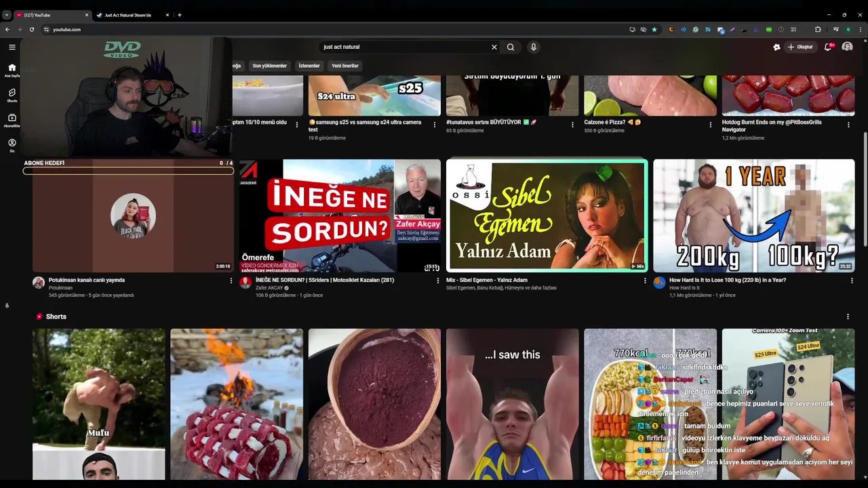Image resolution: width=868 pixels, height=488 pixels.
Task: Open the tab search dropdown arrow
Action: tap(6, 15)
